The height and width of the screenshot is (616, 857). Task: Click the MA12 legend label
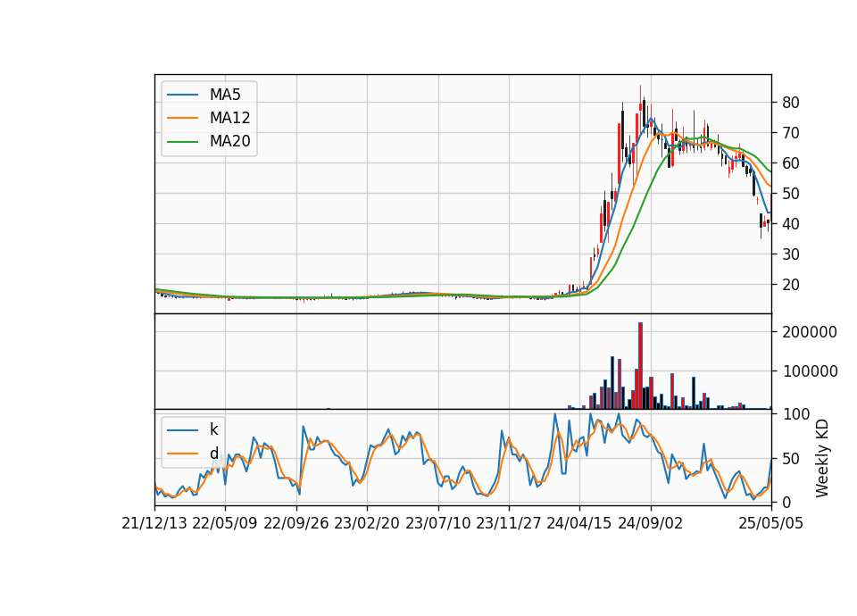point(229,118)
